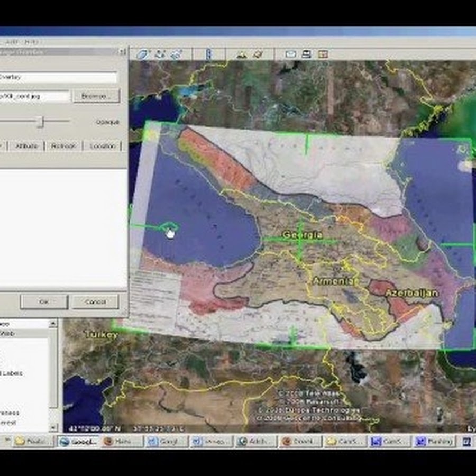Switch to the Altitude tab
Screen dimensions: 476x476
[27, 146]
